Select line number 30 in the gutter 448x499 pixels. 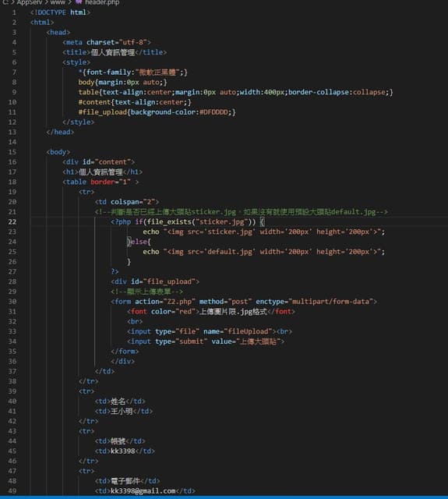[12, 302]
